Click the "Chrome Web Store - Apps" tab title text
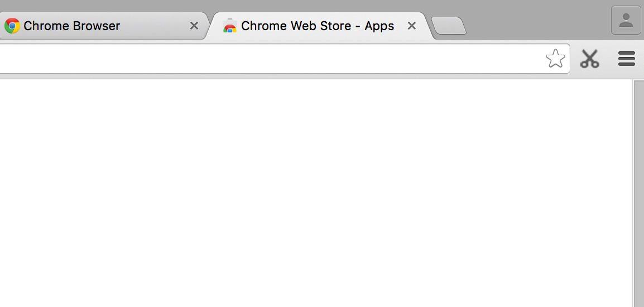The height and width of the screenshot is (307, 644). 318,26
